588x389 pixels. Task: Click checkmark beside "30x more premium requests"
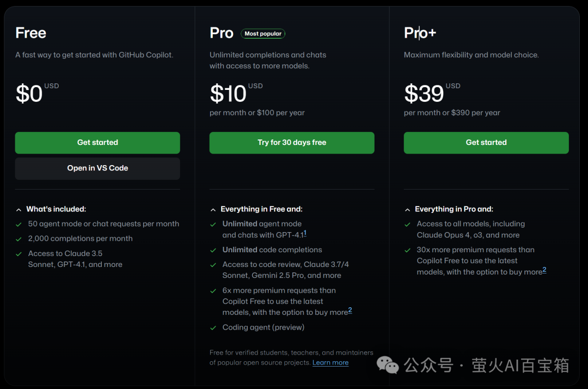(x=408, y=250)
